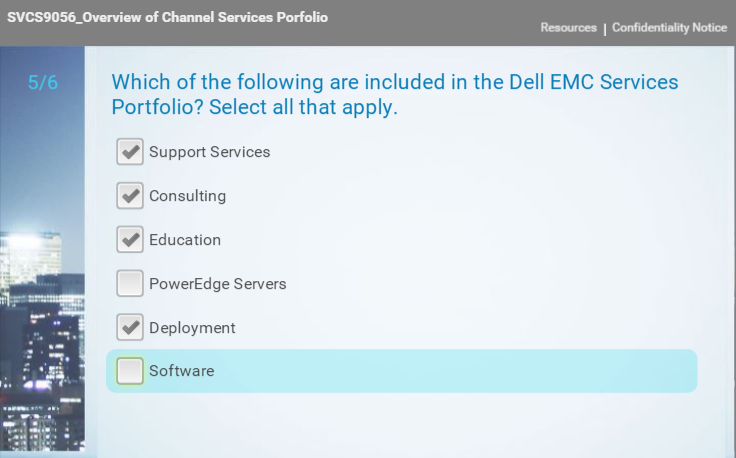Open the Resources link
This screenshot has width=736, height=458.
point(568,28)
